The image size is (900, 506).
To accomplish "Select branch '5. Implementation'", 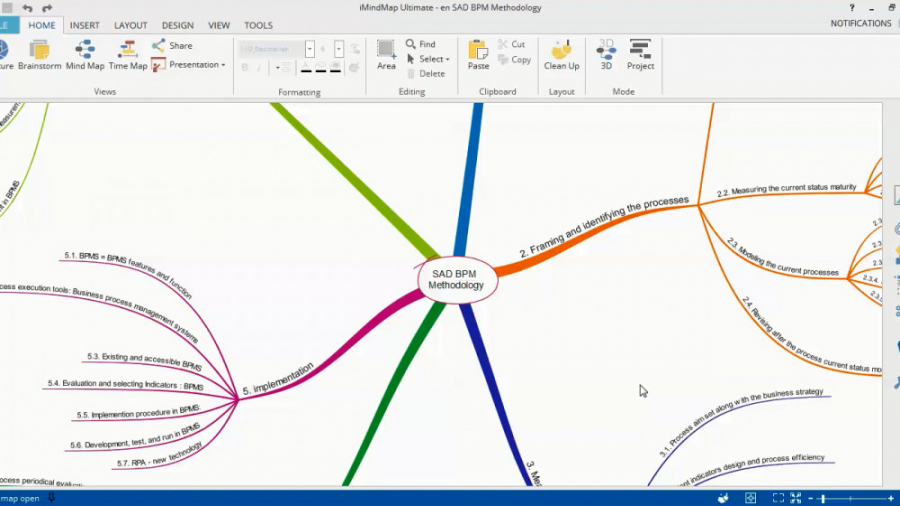I will 278,379.
